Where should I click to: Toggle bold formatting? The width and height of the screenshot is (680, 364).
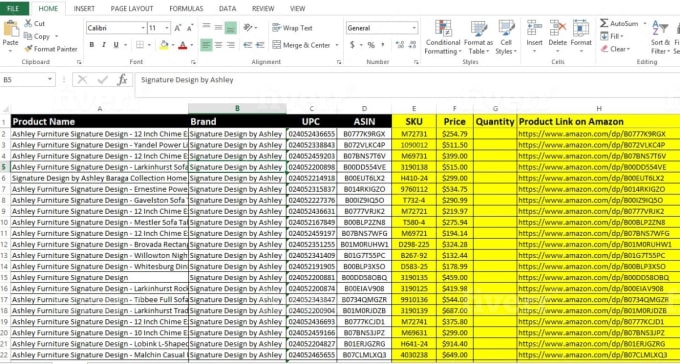click(x=92, y=45)
